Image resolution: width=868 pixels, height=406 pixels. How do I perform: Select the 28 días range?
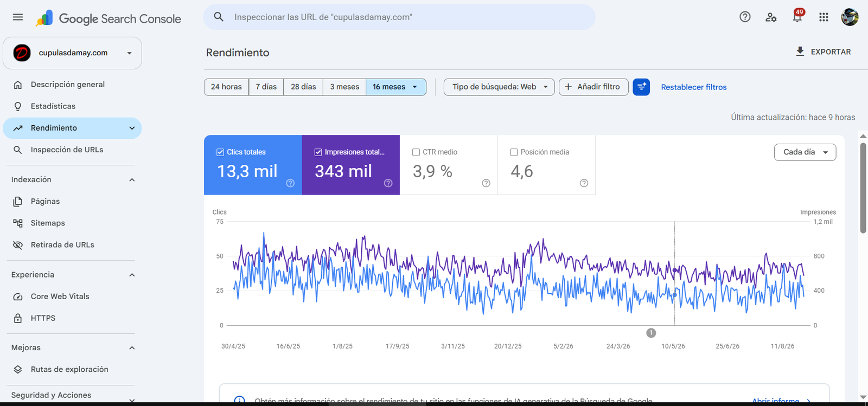coord(303,87)
